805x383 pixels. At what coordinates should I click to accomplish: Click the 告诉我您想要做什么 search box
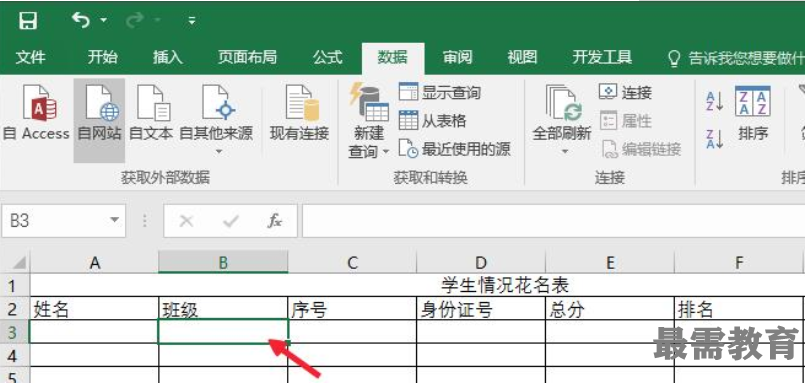(736, 59)
